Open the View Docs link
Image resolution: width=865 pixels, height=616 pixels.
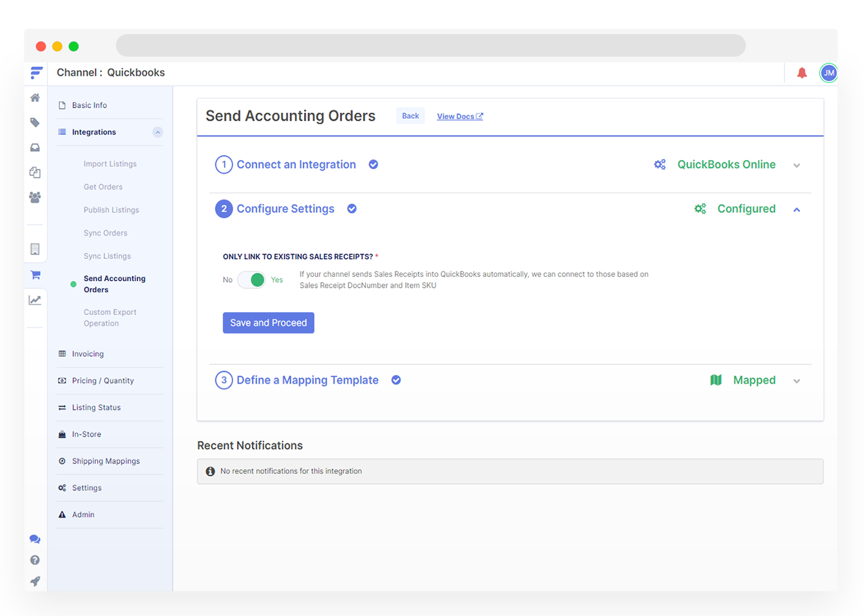460,117
